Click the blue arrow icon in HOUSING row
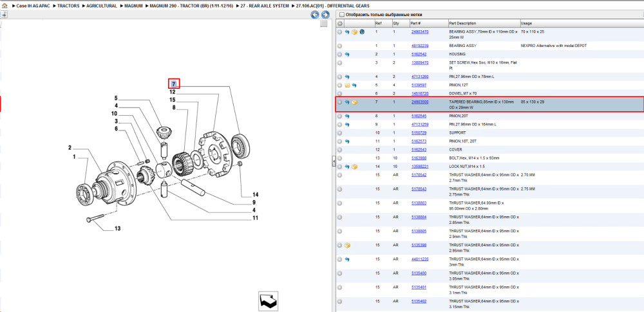 pyautogui.click(x=347, y=54)
